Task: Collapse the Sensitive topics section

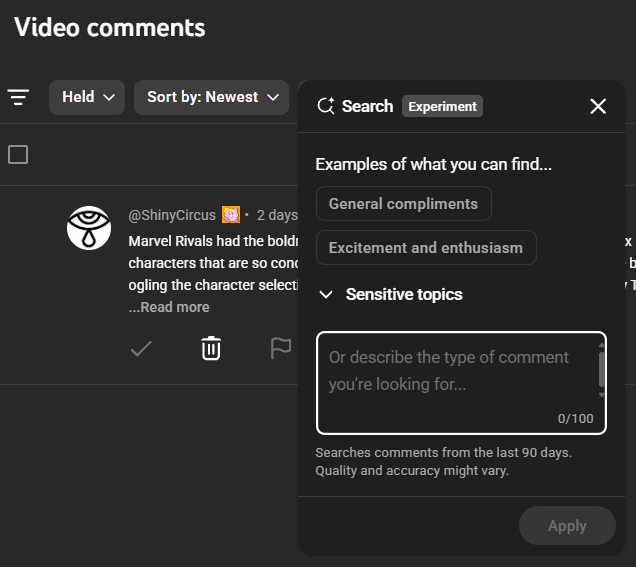Action: tap(326, 294)
